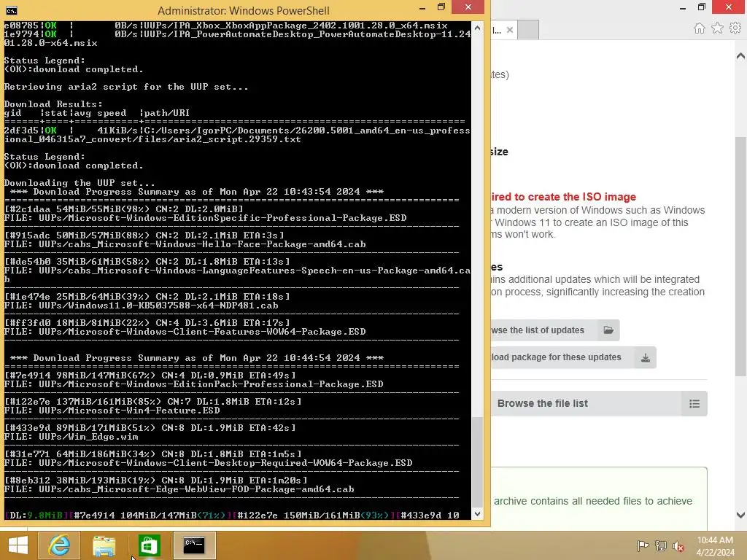
Task: Click the 10:44:54 progress summary header
Action: [x=197, y=358]
